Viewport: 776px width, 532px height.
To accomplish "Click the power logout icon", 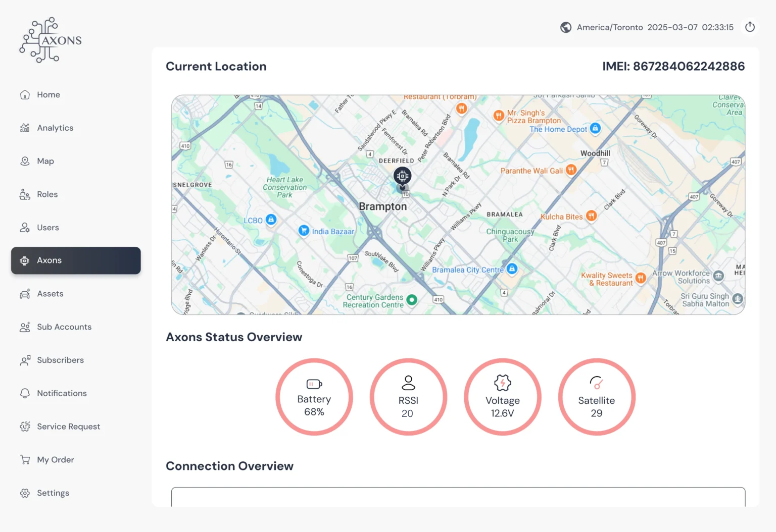I will coord(750,27).
